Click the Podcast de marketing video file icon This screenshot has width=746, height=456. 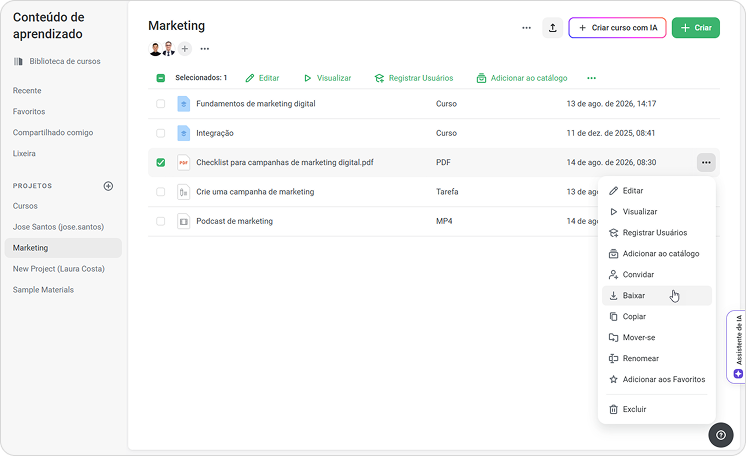(x=183, y=221)
